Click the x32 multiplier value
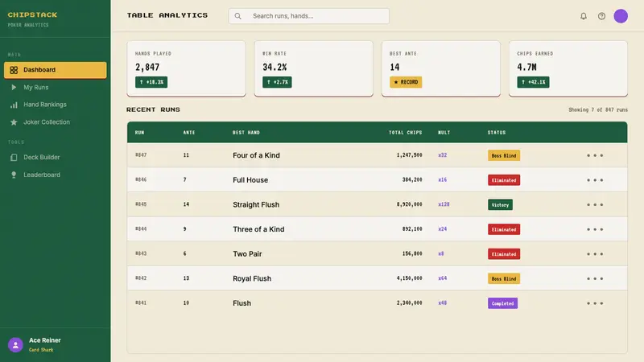The width and height of the screenshot is (644, 362). point(442,155)
